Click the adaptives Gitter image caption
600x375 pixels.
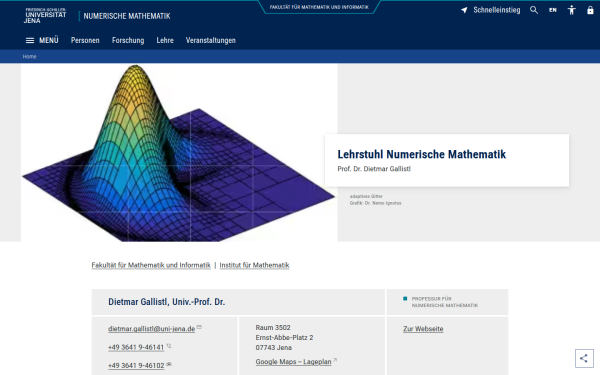point(366,196)
